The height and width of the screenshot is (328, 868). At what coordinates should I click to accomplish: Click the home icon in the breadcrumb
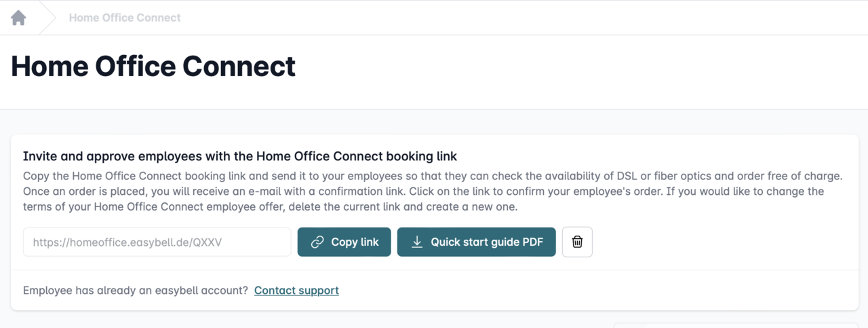(x=18, y=18)
